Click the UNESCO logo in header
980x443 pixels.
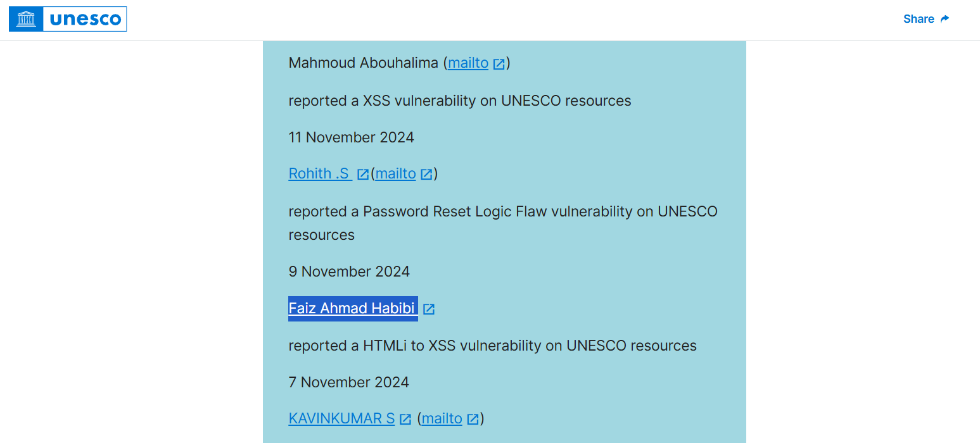click(x=68, y=19)
